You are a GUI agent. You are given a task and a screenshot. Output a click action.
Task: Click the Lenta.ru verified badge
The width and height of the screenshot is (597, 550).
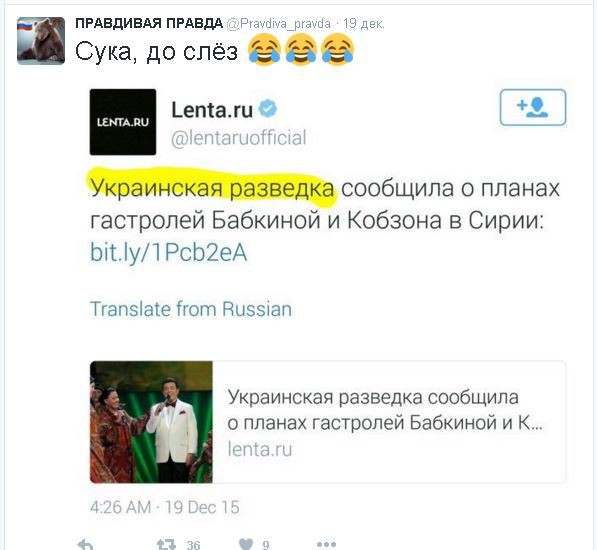(268, 109)
